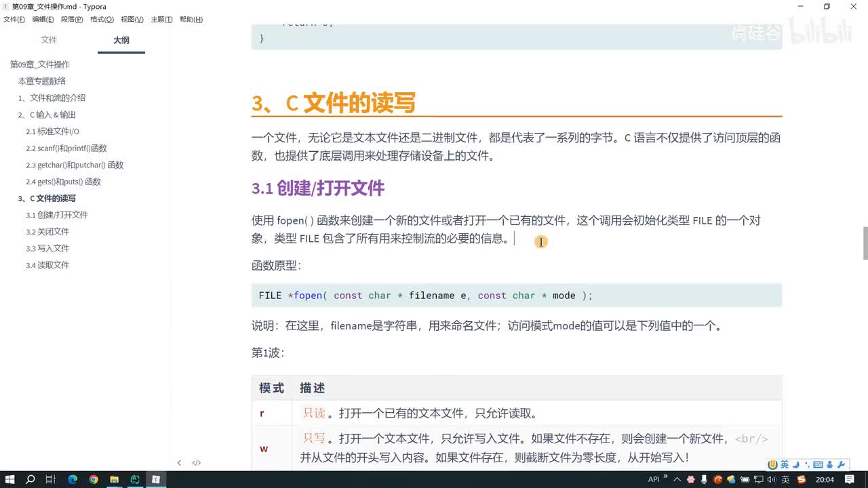The image size is (868, 488).
Task: Go to outline item 第09章_文件操作
Action: [40, 64]
